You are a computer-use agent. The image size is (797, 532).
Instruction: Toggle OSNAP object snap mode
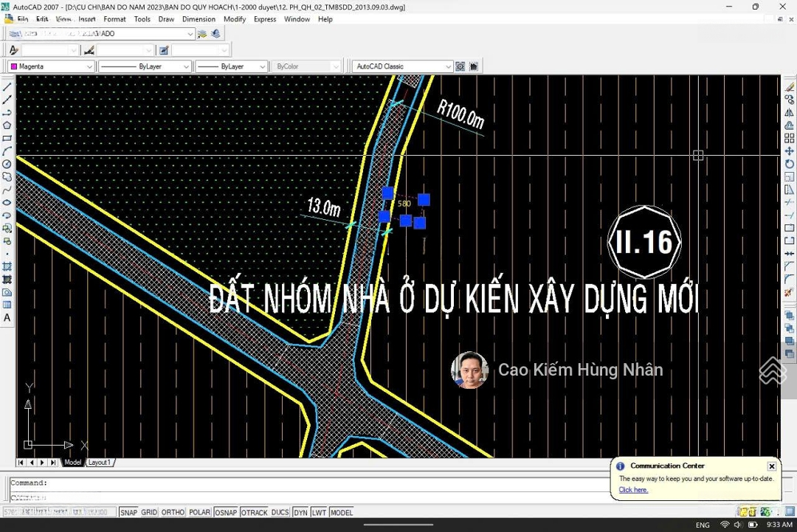(x=225, y=512)
